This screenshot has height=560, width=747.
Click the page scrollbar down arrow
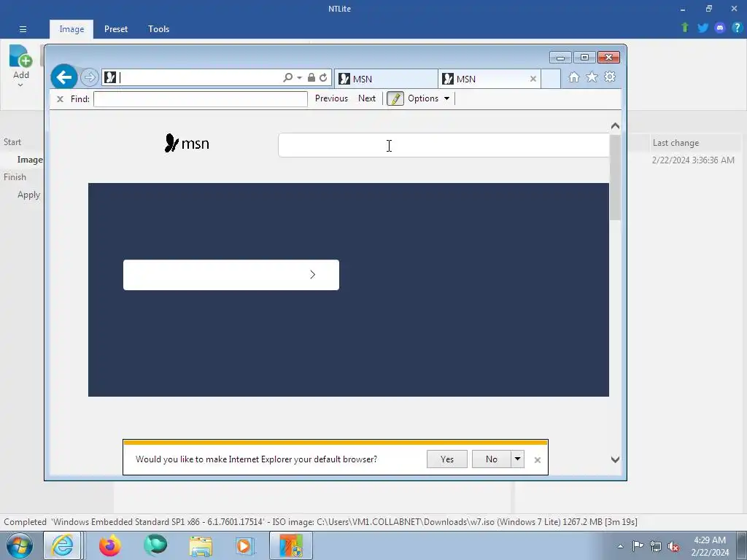pos(615,459)
